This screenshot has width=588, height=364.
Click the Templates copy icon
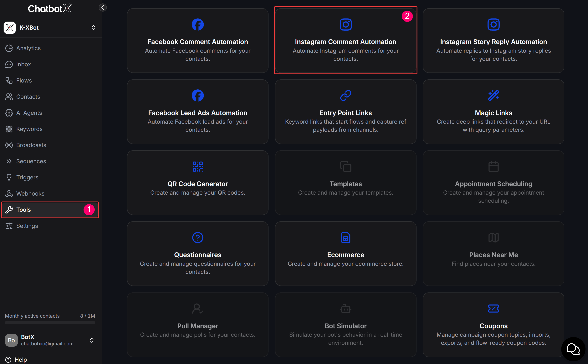click(345, 166)
